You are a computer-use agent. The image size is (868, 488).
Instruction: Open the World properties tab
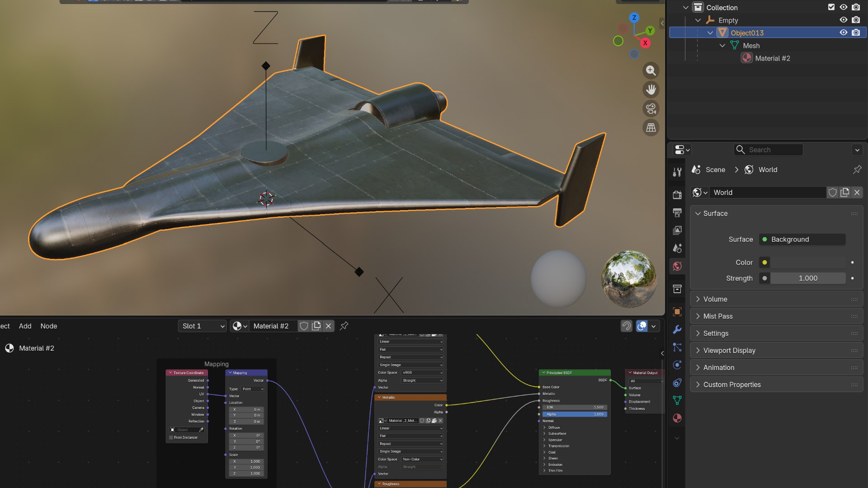point(677,266)
